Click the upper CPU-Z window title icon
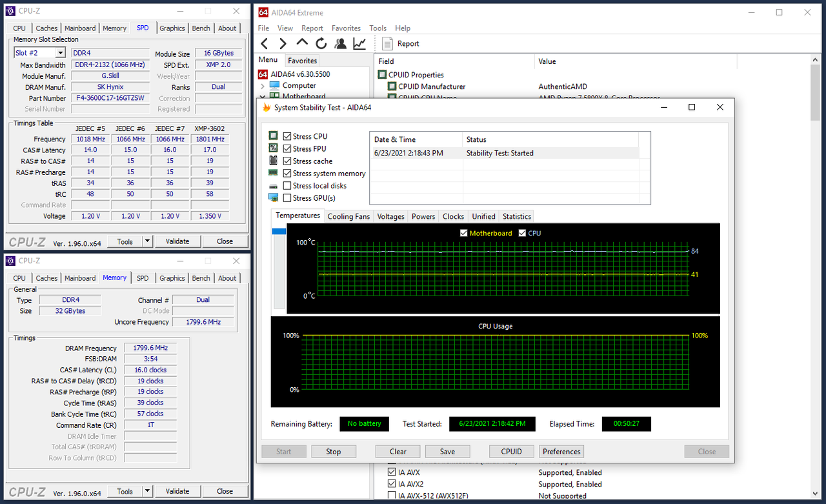This screenshot has width=826, height=504. [x=10, y=11]
